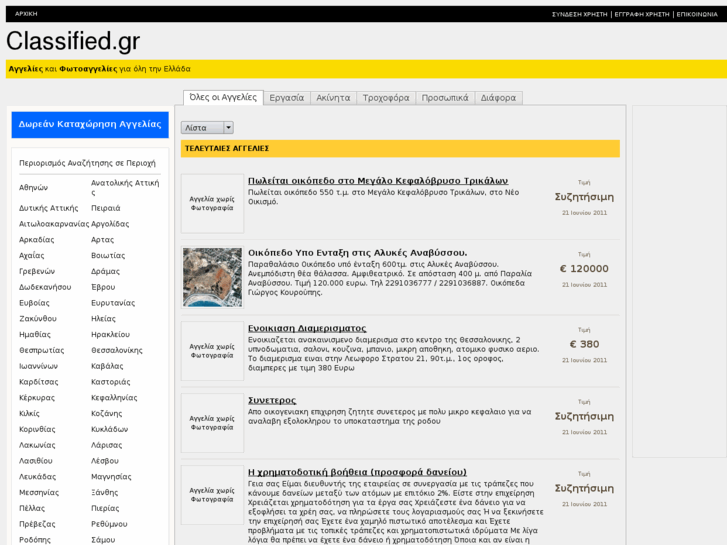Filter by region Λέσβου
The width and height of the screenshot is (727, 545).
[105, 461]
